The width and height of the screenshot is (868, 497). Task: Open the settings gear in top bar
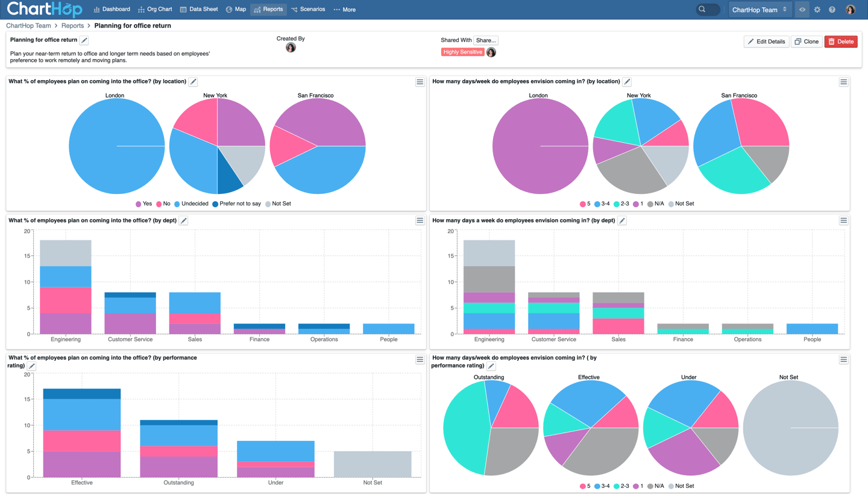(817, 10)
